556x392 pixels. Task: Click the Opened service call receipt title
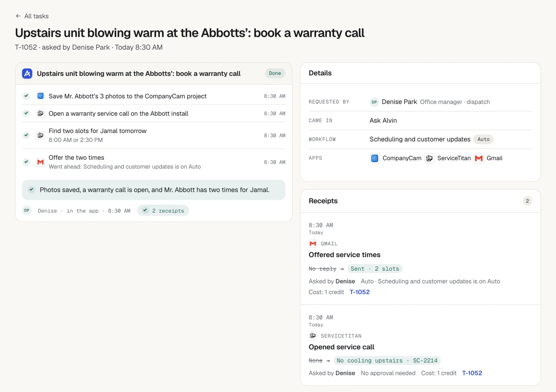(341, 347)
